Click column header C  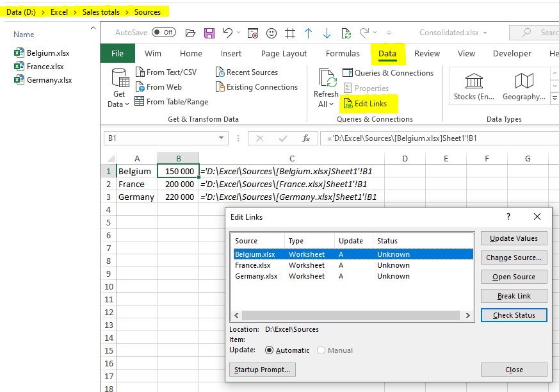[x=291, y=158]
